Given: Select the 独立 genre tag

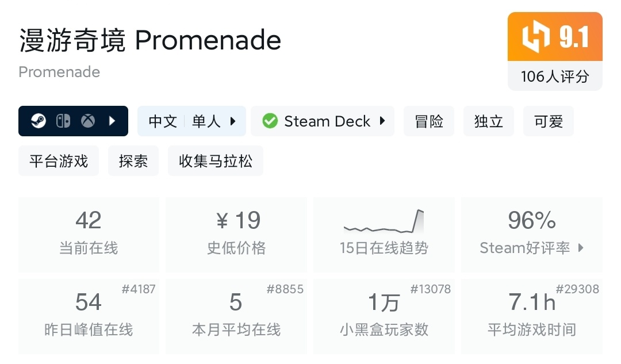Looking at the screenshot, I should click(x=489, y=121).
